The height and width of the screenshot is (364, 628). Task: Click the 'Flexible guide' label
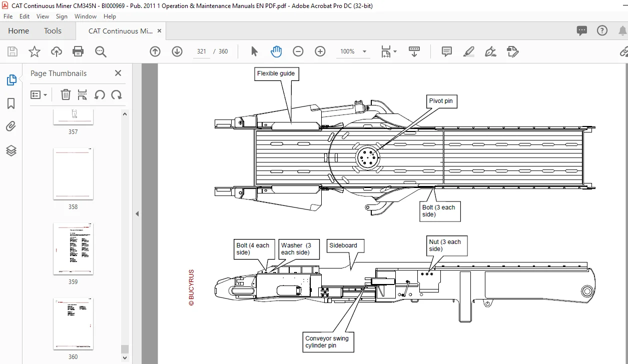[x=276, y=73]
